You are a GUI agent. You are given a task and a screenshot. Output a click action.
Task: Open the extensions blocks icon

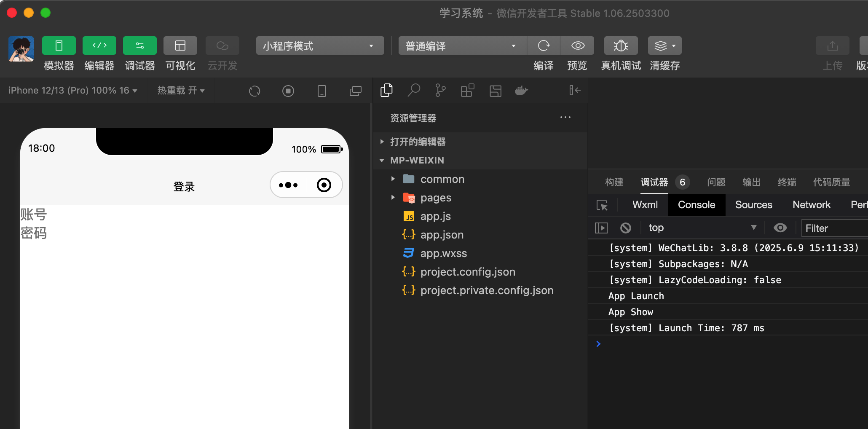pyautogui.click(x=467, y=90)
